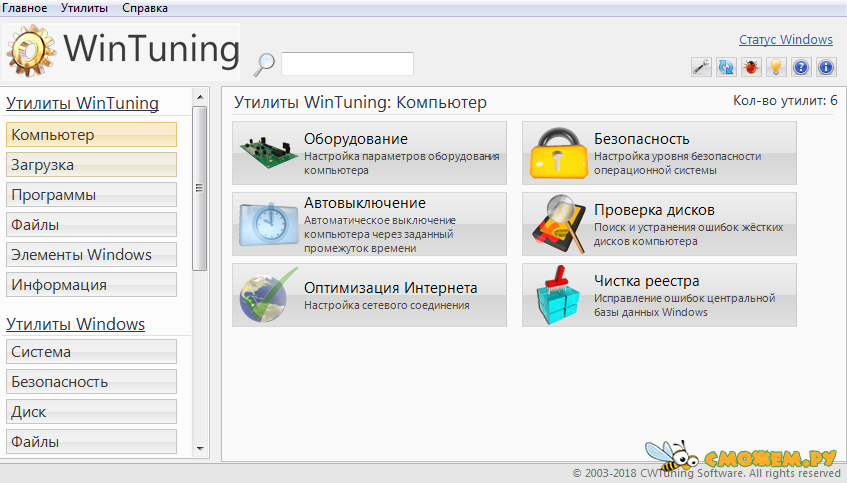847x483 pixels.
Task: Click the magnifier search icon
Action: [x=264, y=64]
